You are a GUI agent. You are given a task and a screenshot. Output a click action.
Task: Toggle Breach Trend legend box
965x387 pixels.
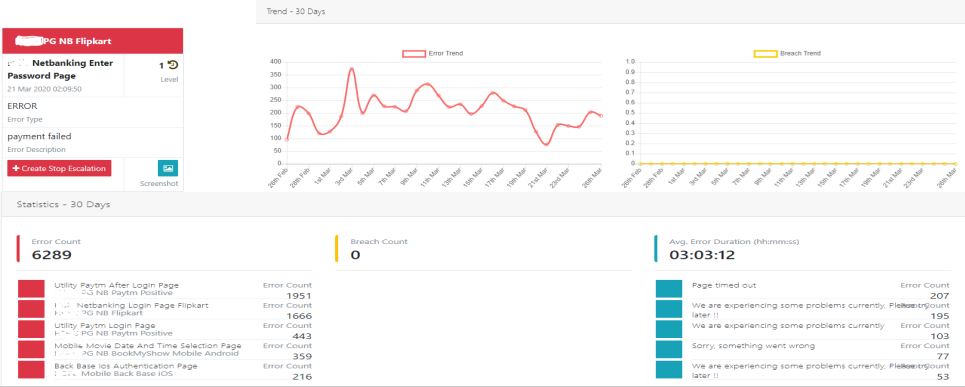766,54
